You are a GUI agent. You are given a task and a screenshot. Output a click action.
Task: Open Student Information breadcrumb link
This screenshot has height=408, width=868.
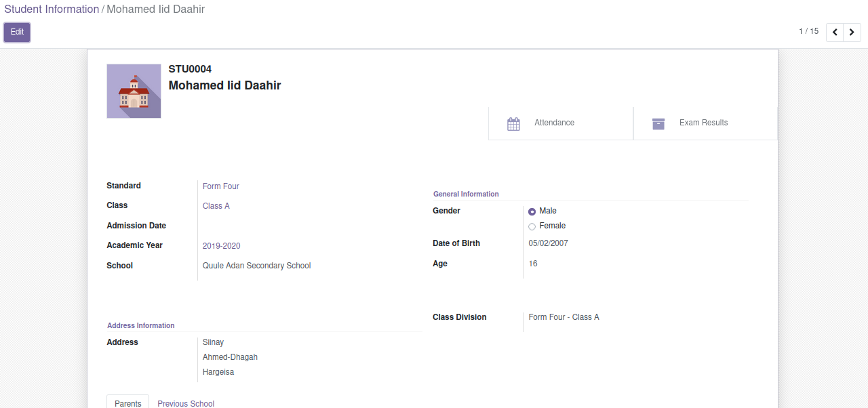pyautogui.click(x=52, y=9)
